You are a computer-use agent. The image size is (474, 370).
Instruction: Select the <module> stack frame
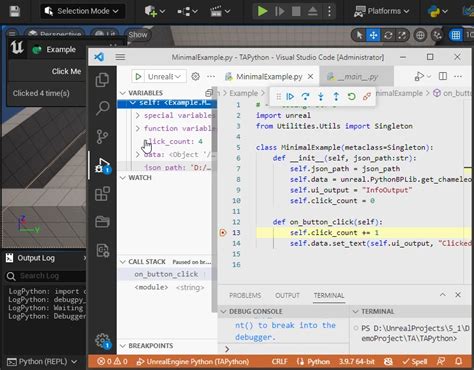(166, 287)
